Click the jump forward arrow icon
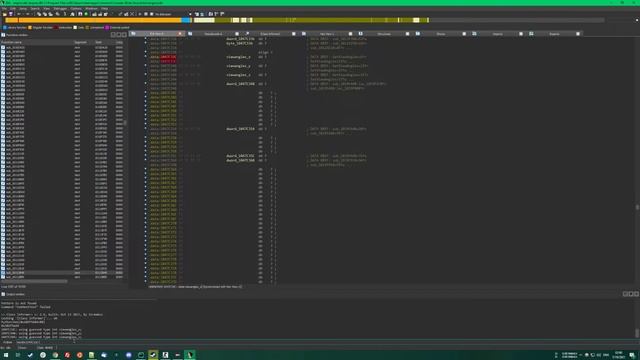 (x=27, y=14)
